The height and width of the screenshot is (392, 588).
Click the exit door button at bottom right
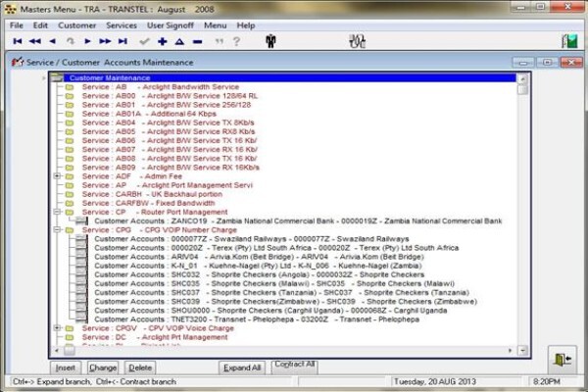click(563, 360)
